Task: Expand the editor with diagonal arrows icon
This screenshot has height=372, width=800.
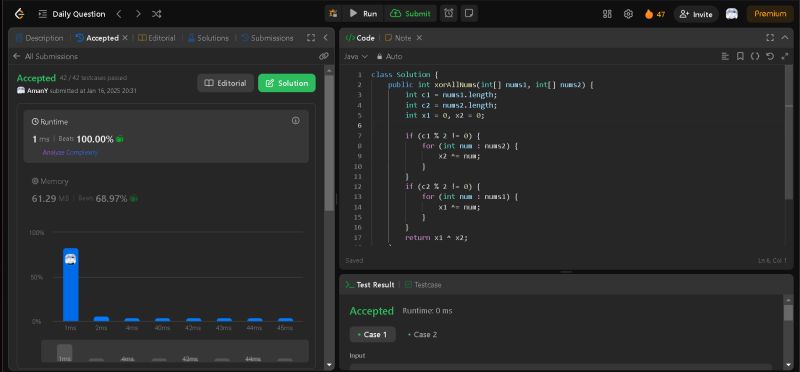Action: [785, 56]
